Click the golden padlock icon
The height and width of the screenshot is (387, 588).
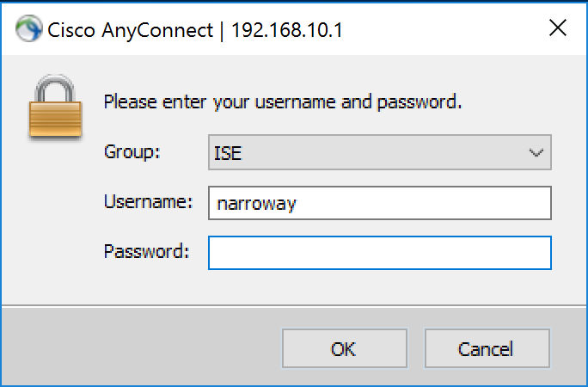point(54,107)
